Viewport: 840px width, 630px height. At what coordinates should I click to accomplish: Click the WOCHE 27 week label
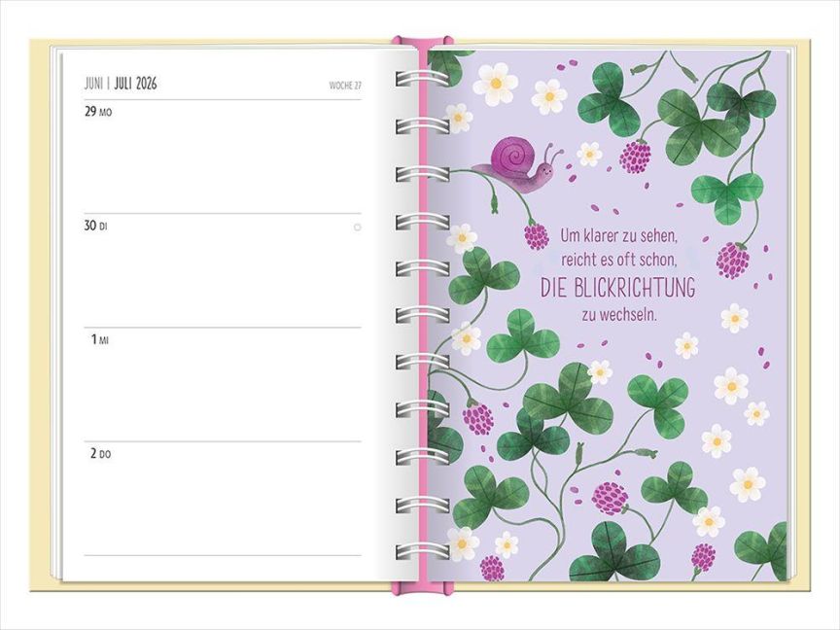[344, 86]
